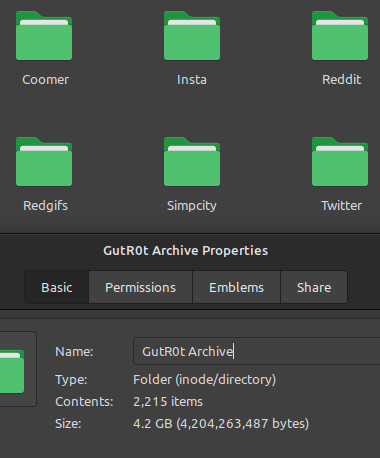Open the Insta folder icon

click(x=192, y=36)
